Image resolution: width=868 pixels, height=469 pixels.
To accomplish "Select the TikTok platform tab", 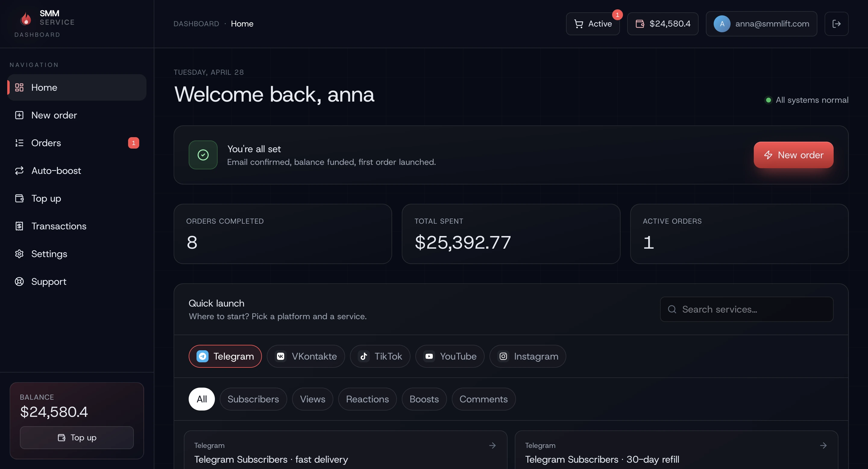I will tap(380, 356).
